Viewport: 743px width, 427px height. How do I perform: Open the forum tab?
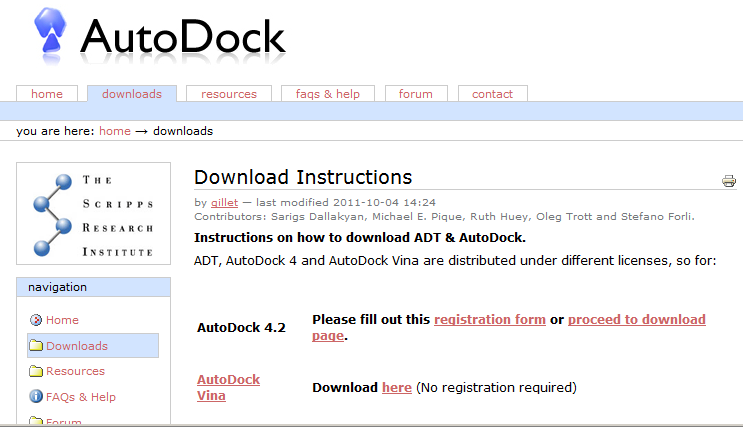[x=416, y=94]
